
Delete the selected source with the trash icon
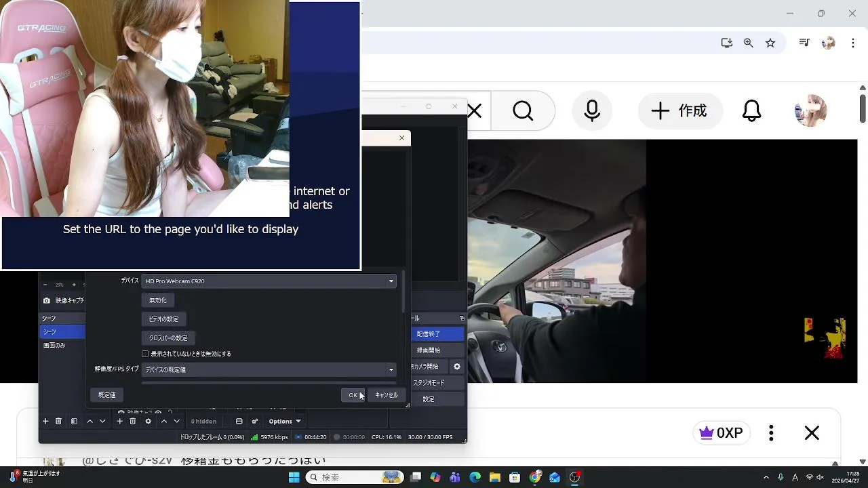click(x=133, y=421)
